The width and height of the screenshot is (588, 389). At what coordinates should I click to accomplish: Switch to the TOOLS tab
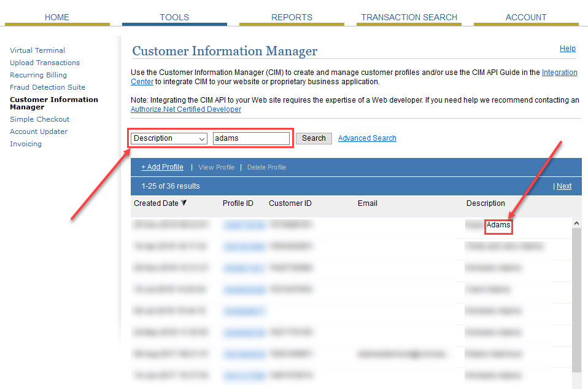point(174,17)
